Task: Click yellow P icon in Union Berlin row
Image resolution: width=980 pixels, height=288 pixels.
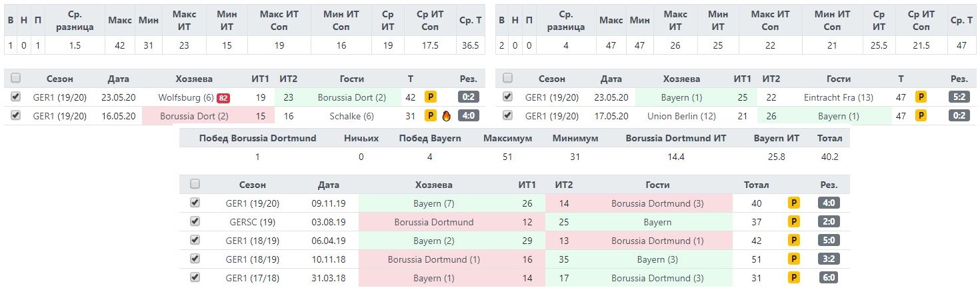Action: click(x=921, y=116)
